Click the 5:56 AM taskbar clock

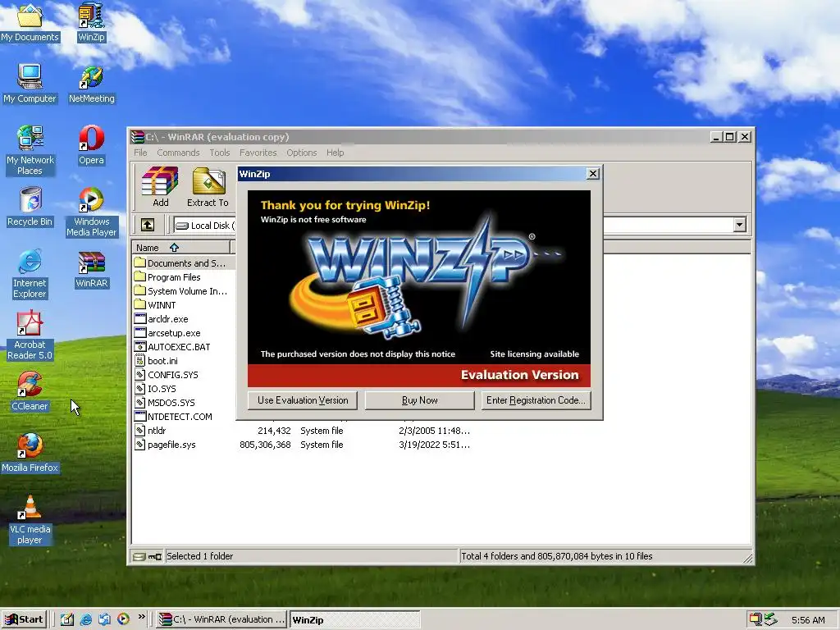tap(808, 620)
